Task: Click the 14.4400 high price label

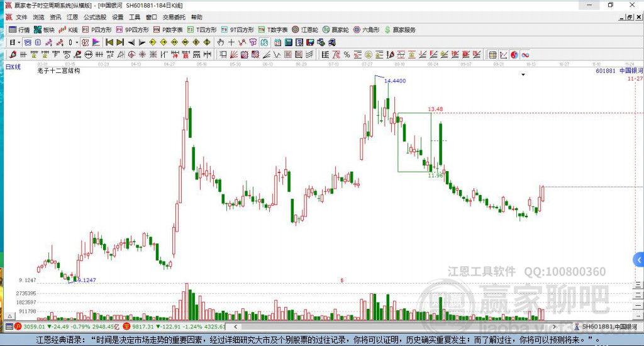Action: (395, 81)
